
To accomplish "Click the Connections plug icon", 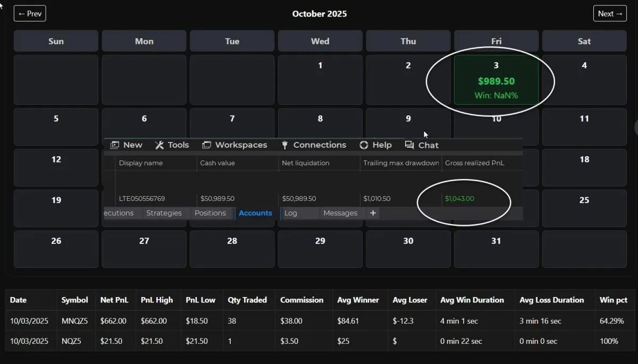I will click(x=284, y=145).
